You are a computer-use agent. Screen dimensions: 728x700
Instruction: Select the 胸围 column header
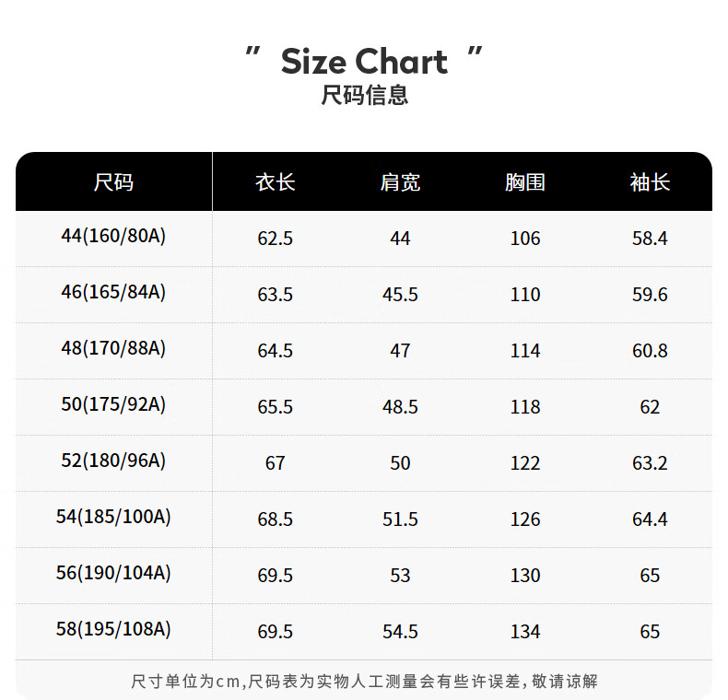(x=525, y=182)
